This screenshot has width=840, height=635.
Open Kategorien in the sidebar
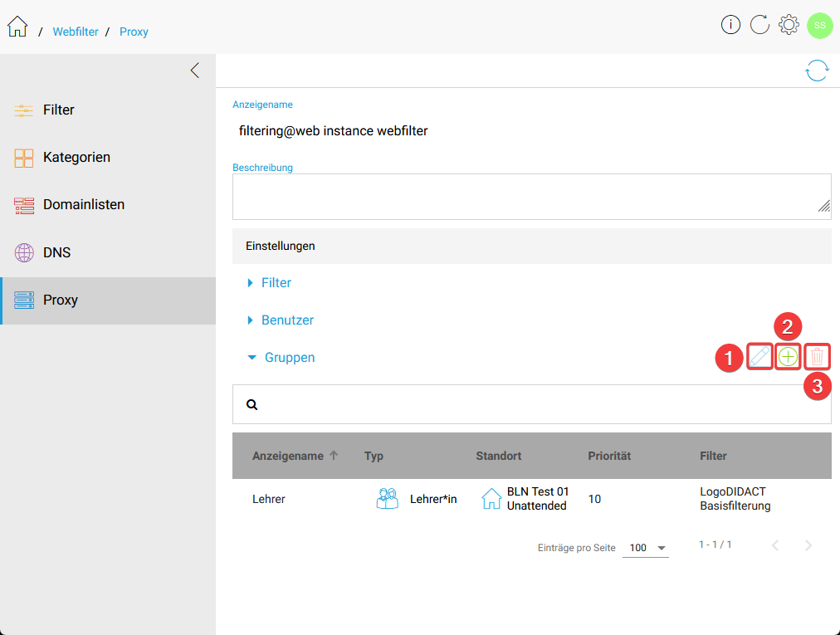pos(108,157)
